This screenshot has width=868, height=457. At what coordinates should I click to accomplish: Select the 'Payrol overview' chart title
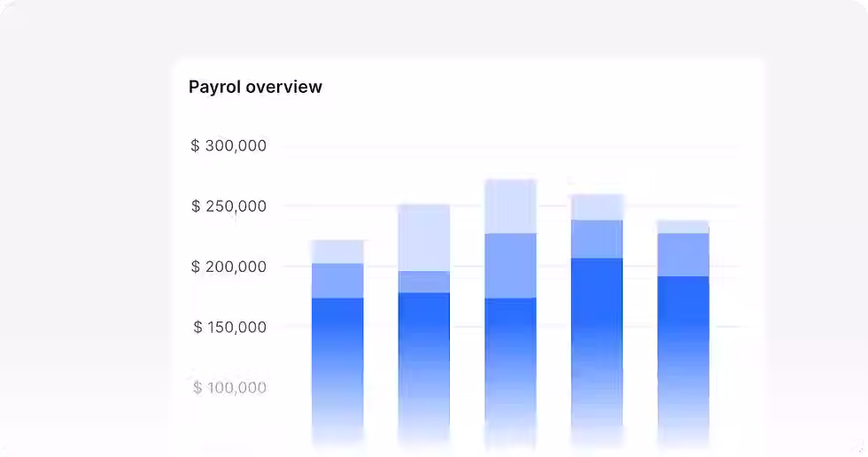[255, 87]
